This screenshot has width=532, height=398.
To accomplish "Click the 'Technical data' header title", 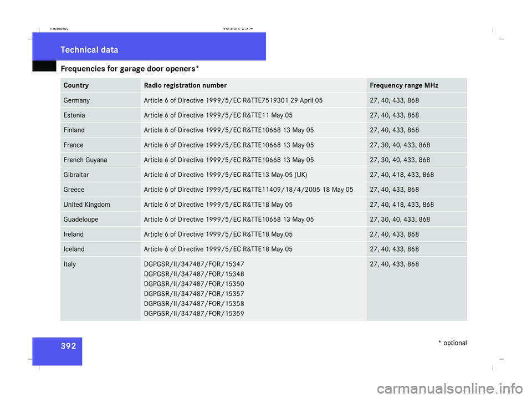I will (89, 50).
